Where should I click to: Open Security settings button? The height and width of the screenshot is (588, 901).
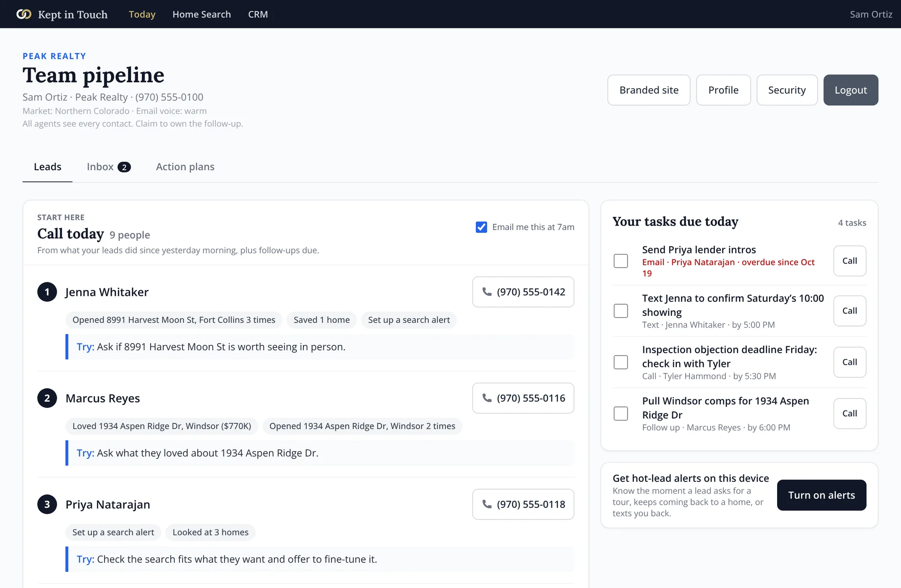[787, 90]
